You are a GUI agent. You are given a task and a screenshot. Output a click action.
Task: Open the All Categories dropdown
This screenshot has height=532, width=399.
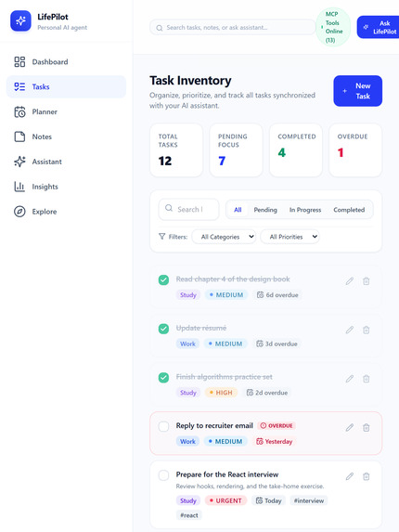point(224,237)
